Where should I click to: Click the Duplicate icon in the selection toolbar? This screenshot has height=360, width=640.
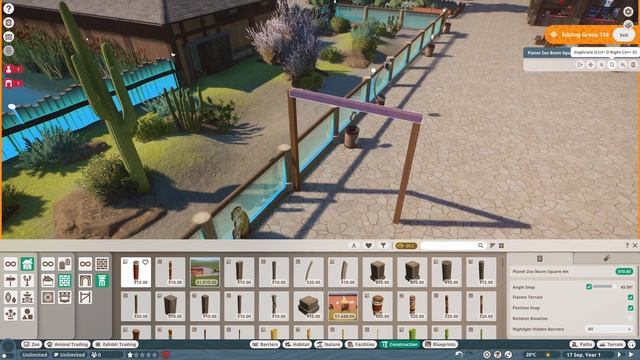click(x=612, y=65)
